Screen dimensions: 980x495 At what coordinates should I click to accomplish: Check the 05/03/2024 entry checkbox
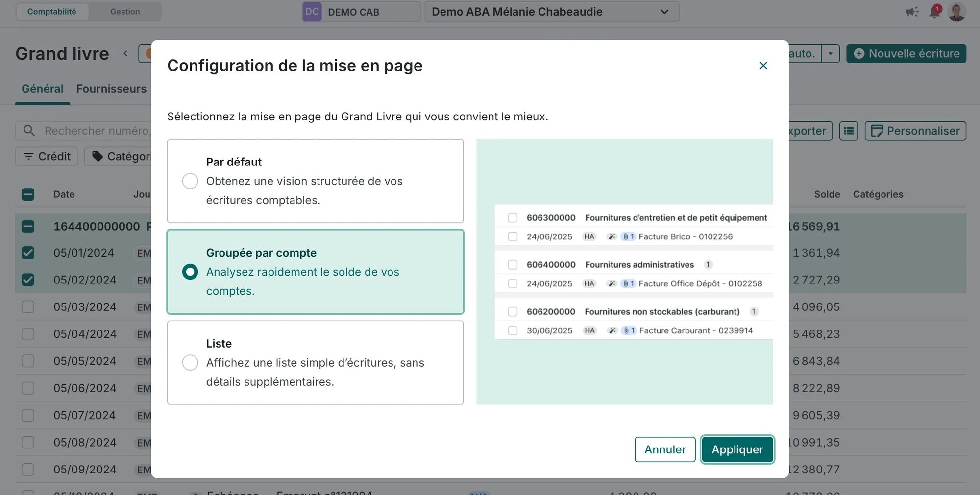(x=28, y=307)
